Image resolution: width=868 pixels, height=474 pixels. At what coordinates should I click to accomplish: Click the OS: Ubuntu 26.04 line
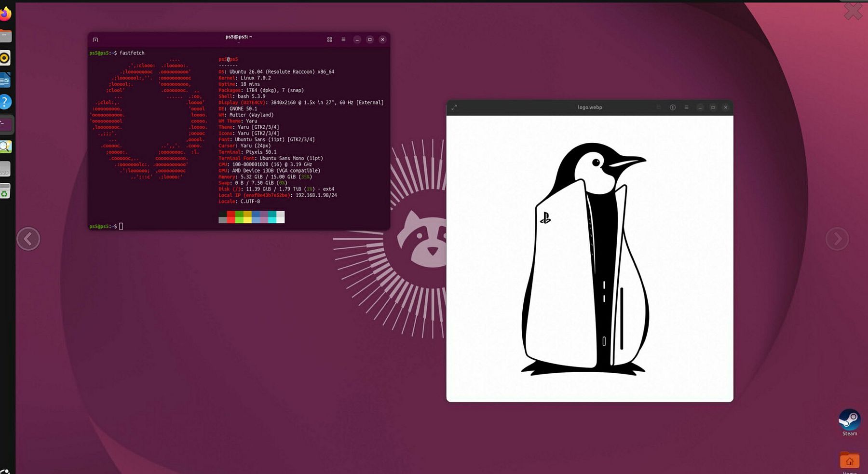pos(276,72)
